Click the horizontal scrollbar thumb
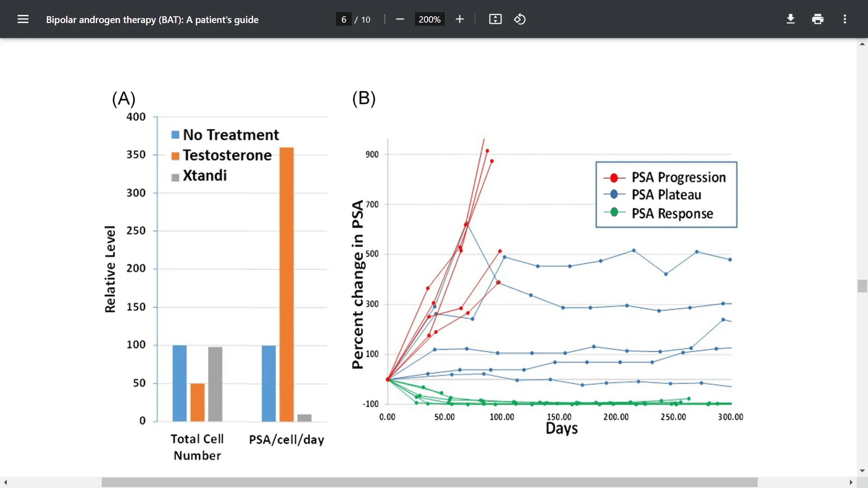Viewport: 868px width, 488px height. point(429,483)
